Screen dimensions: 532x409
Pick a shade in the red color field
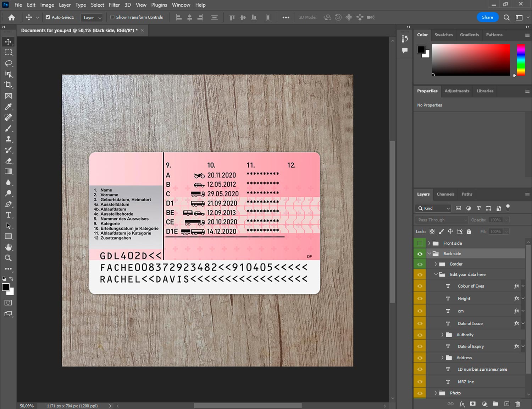pyautogui.click(x=471, y=60)
